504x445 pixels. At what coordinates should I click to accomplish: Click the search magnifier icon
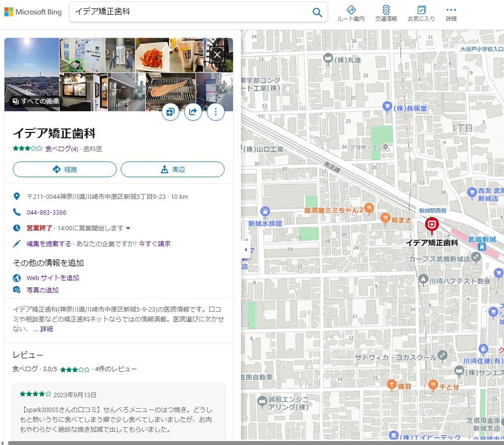[x=317, y=12]
